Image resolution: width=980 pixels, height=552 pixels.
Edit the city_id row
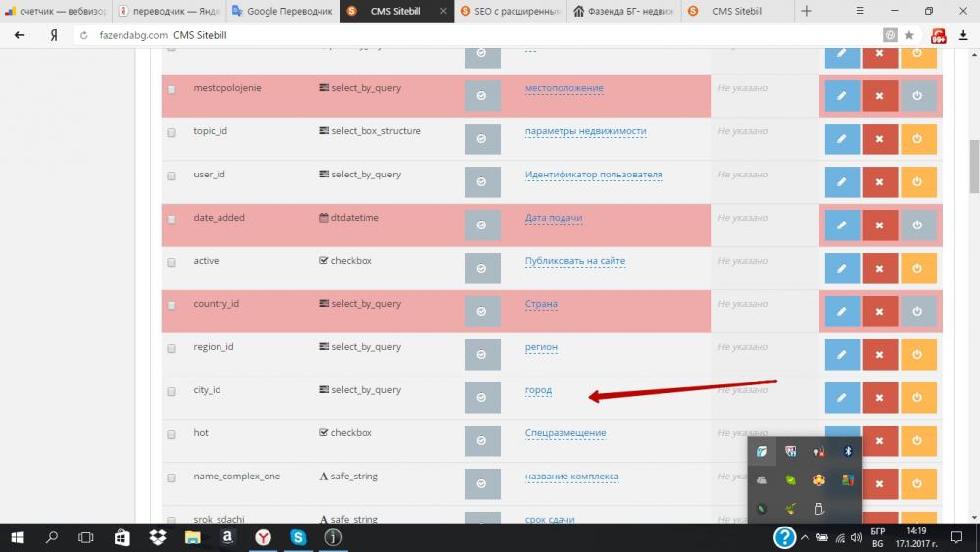[842, 398]
